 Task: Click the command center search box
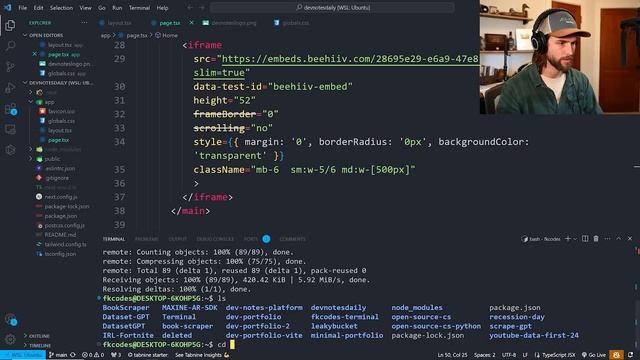tap(332, 7)
